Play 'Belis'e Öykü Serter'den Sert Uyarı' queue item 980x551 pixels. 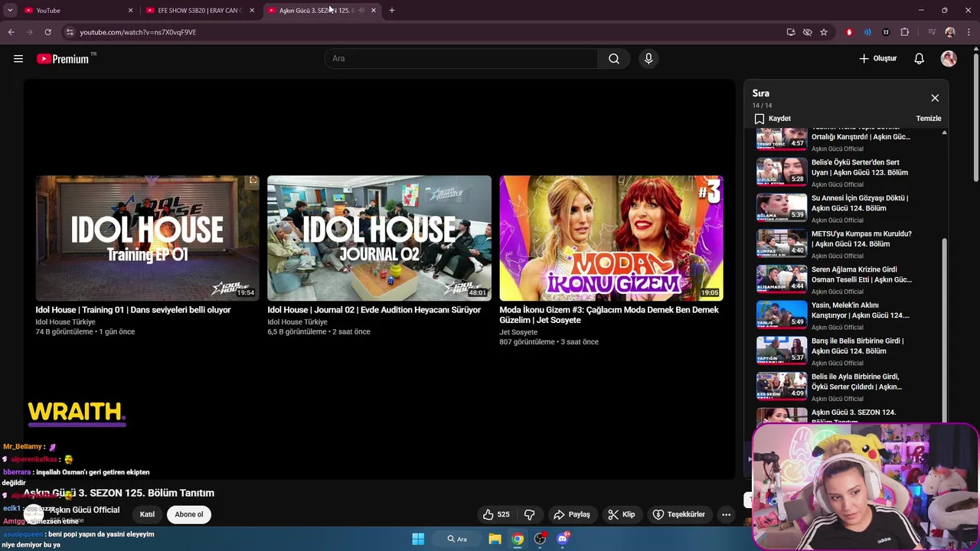tap(848, 171)
